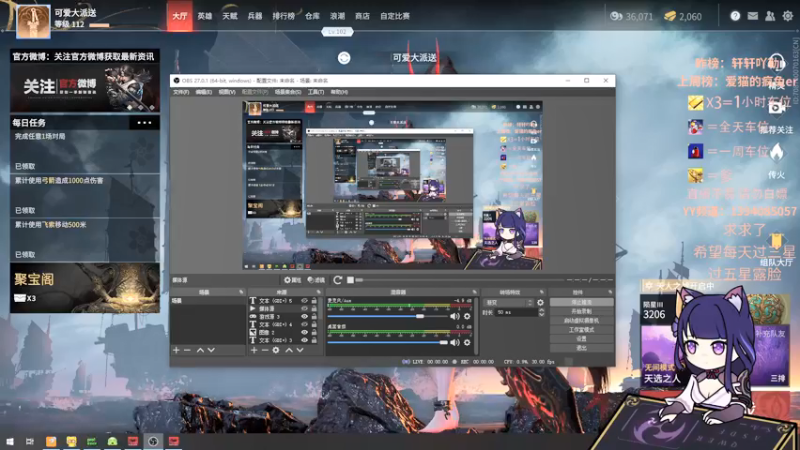Switch to 英雄 tab in game
This screenshot has height=450, width=800.
[205, 16]
